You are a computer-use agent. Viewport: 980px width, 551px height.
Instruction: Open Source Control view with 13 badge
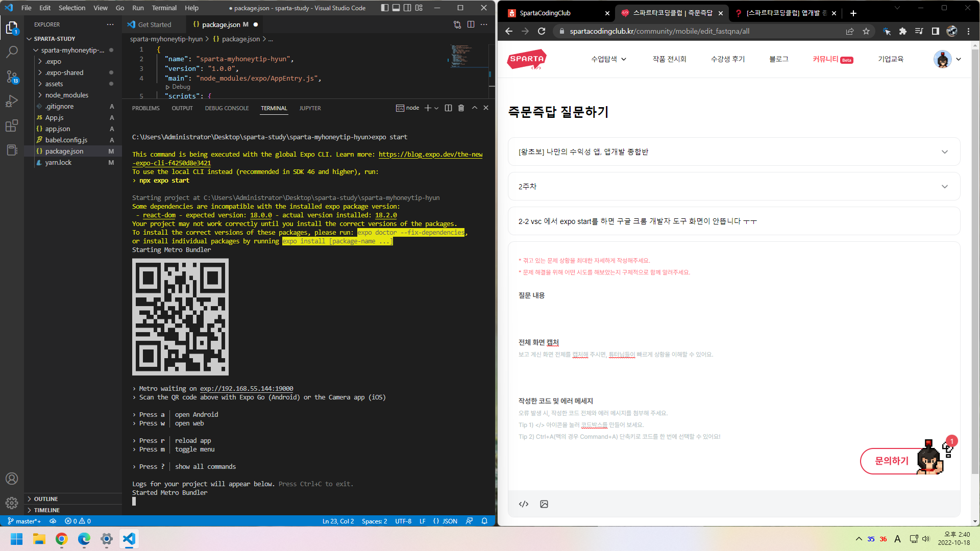[x=12, y=77]
